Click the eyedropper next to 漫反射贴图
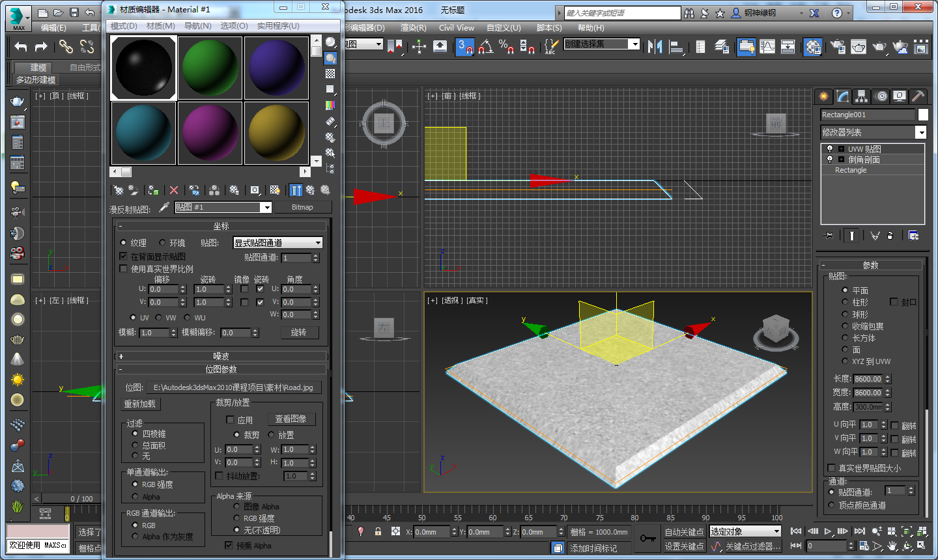 click(164, 207)
